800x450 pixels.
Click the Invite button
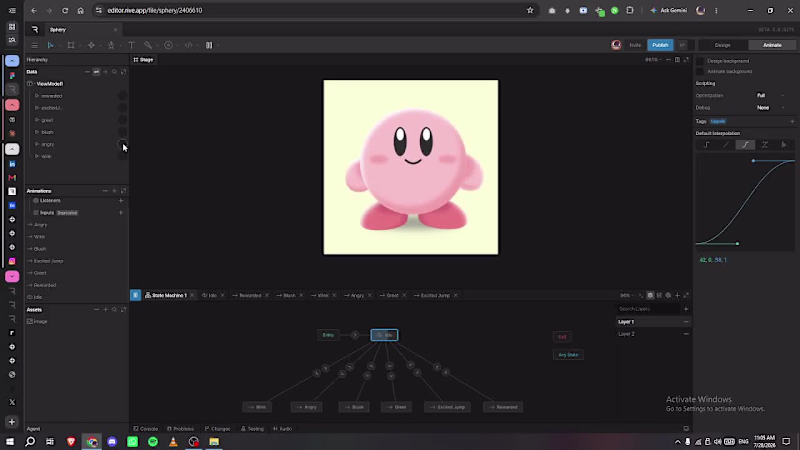[x=635, y=45]
